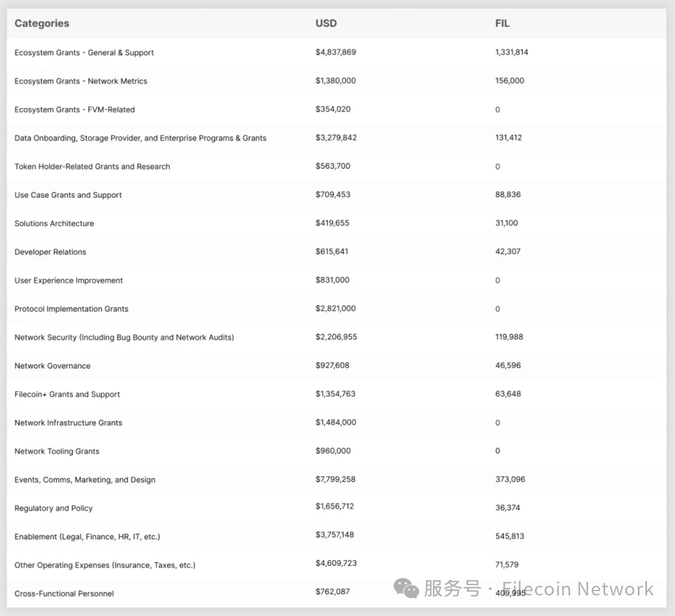Click the USD value $927,608
The image size is (675, 616).
[332, 365]
